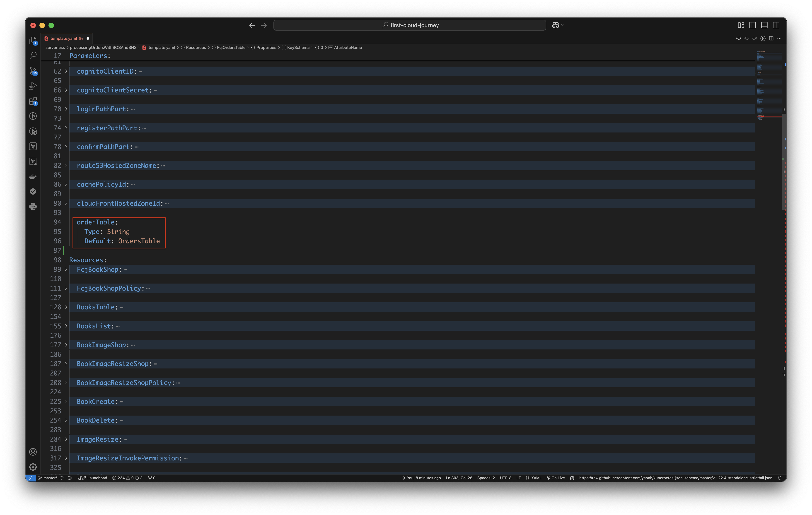
Task: Toggle the bottom Panel
Action: 764,25
